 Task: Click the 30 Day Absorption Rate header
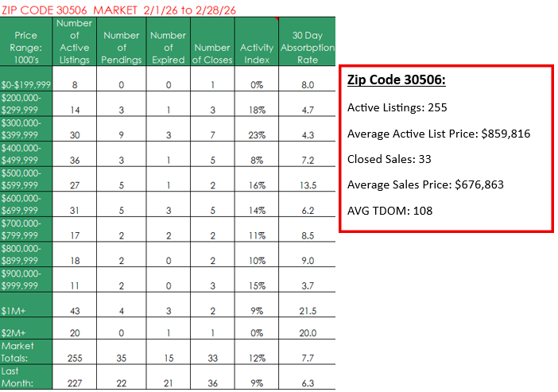pyautogui.click(x=308, y=47)
